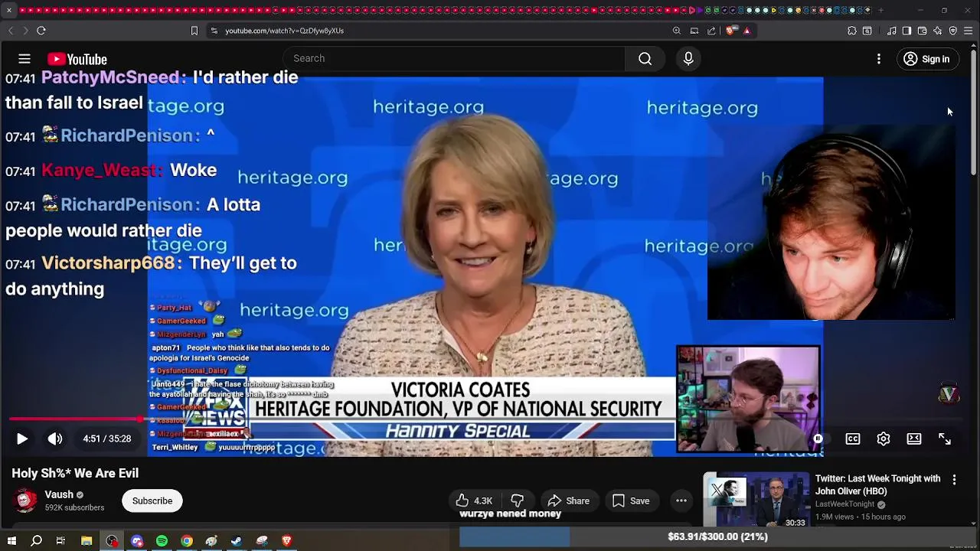Go forward with browser forward arrow

(25, 31)
